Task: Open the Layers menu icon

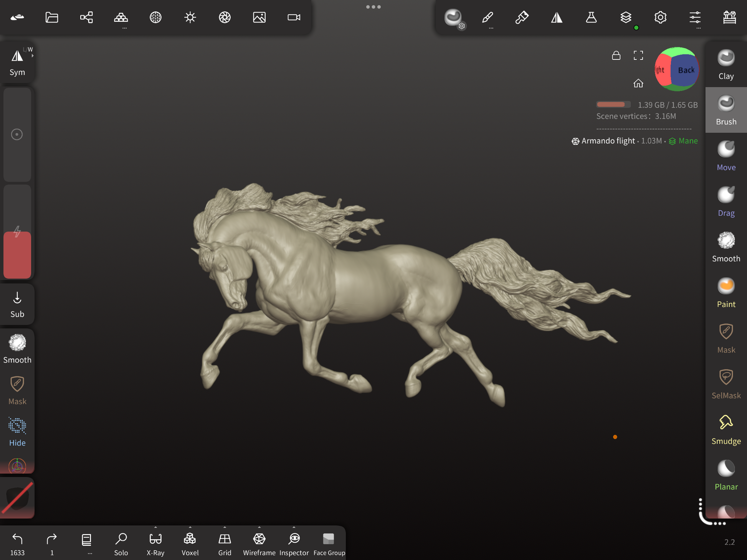Action: coord(626,17)
